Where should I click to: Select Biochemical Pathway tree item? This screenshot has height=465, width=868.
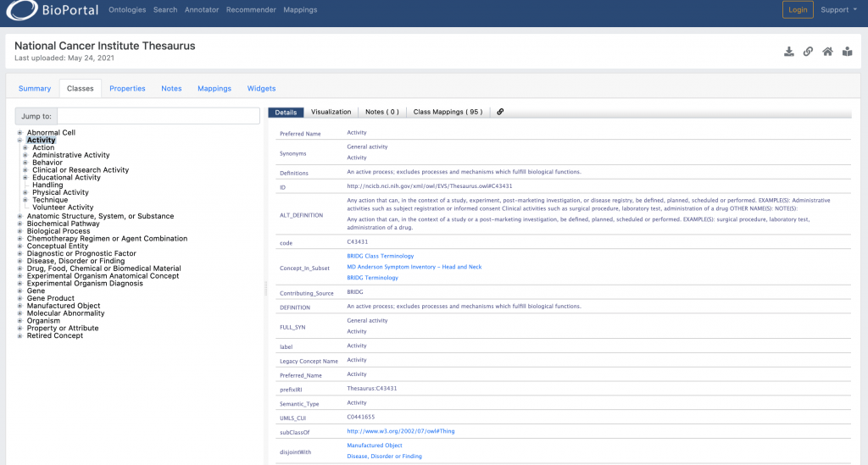(x=63, y=224)
